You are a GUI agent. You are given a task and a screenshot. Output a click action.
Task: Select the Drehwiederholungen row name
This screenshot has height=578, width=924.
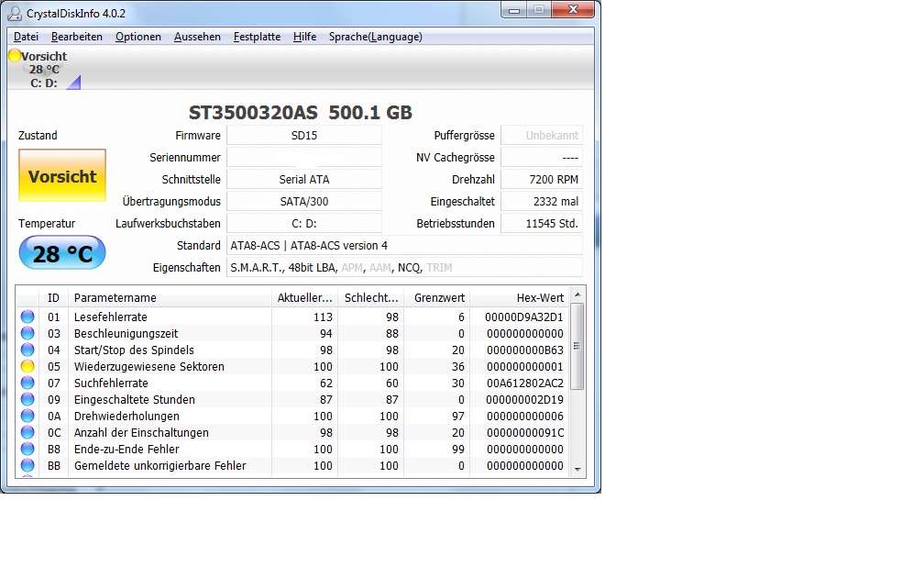pyautogui.click(x=126, y=416)
